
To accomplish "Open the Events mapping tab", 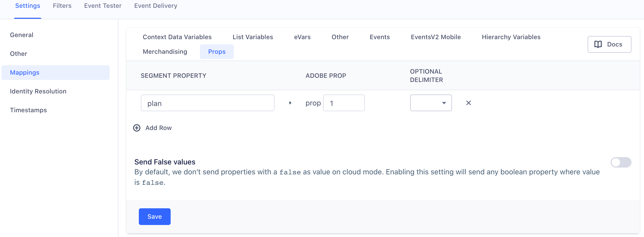I will 379,37.
